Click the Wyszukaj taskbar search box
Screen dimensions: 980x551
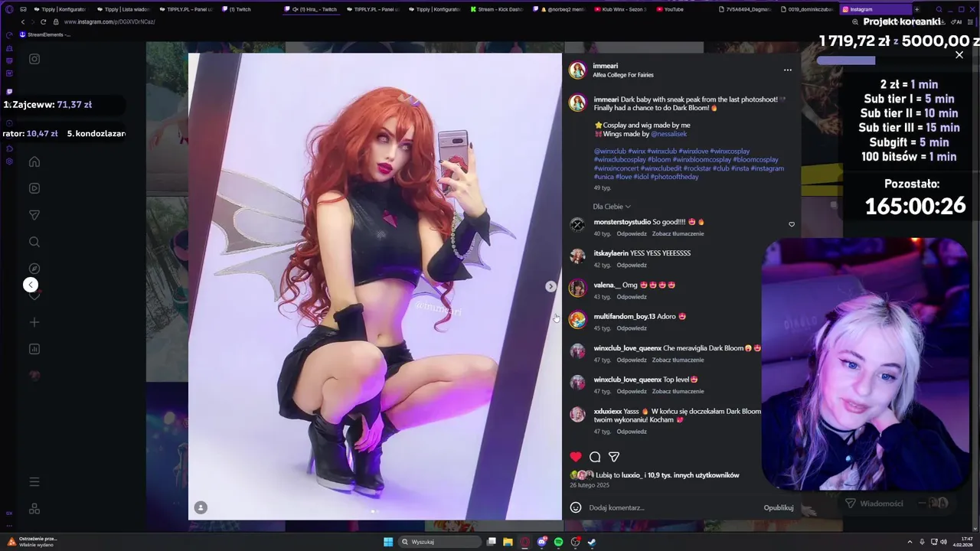pos(441,542)
